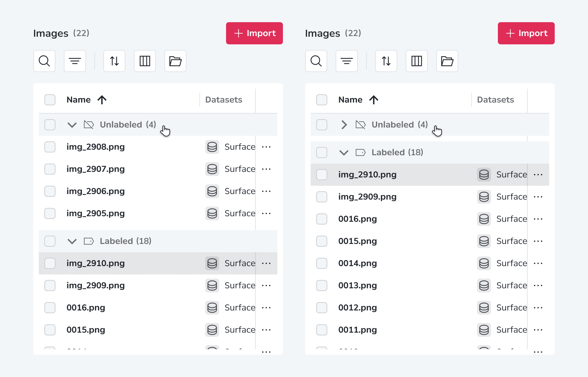The width and height of the screenshot is (588, 377).
Task: Click the Unlabeled (4) label in the left panel
Action: click(x=128, y=125)
